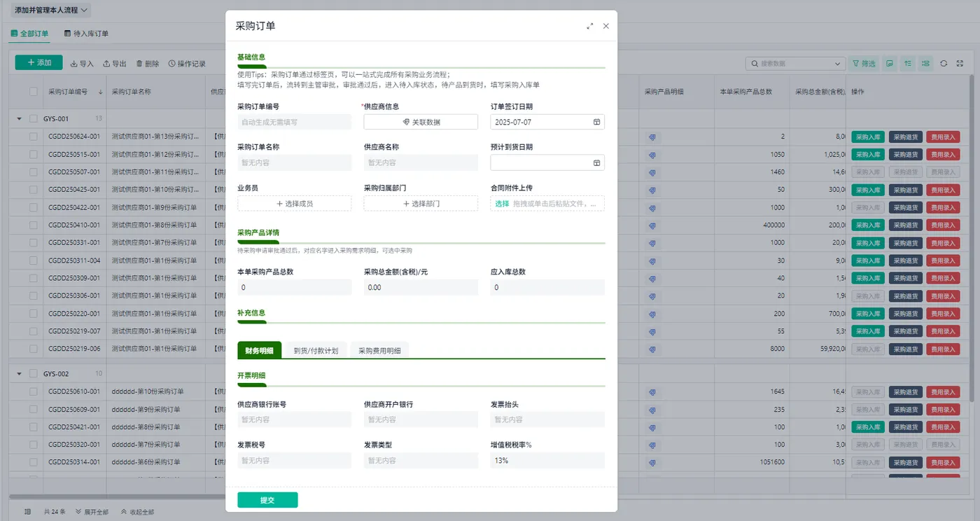Click the 导出 export icon

(x=115, y=64)
